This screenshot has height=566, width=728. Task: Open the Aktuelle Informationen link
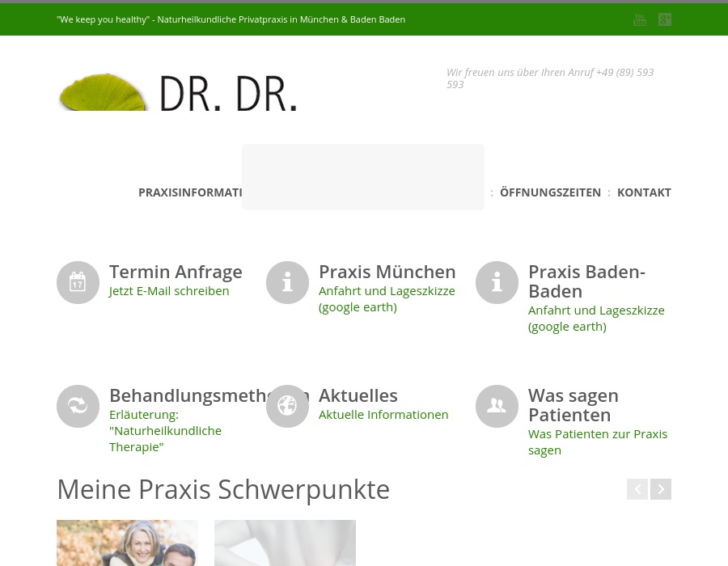coord(383,415)
